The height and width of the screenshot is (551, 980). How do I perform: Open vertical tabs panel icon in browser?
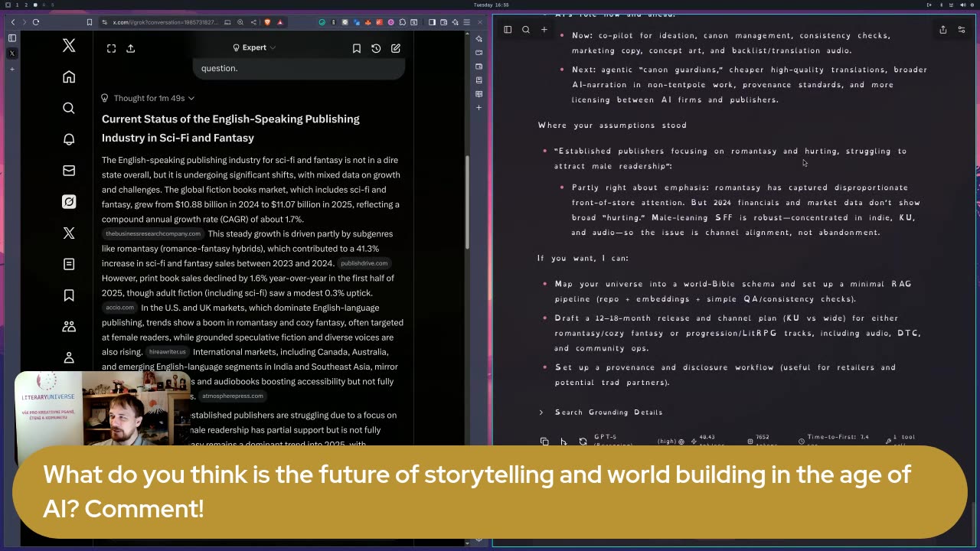click(x=12, y=37)
